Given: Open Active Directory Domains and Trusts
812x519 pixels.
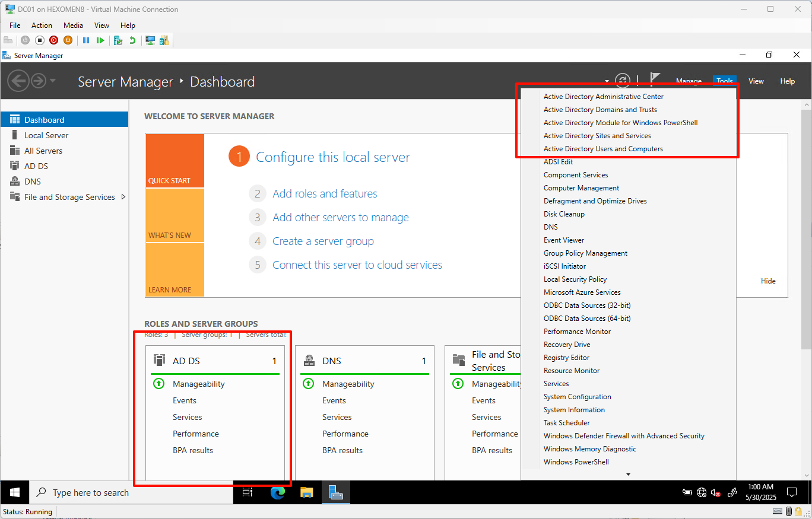Looking at the screenshot, I should 600,110.
